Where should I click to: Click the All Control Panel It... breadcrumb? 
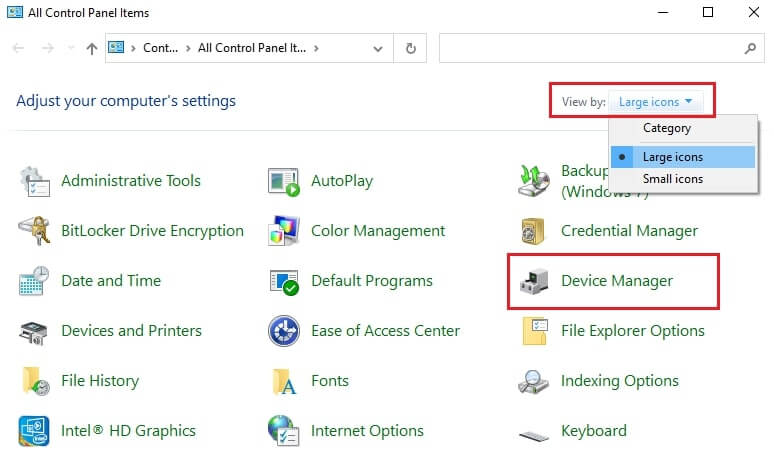252,48
